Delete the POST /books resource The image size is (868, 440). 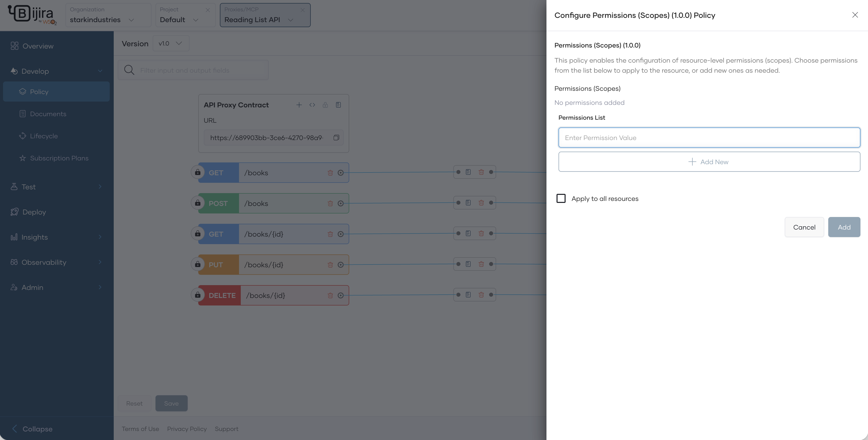pyautogui.click(x=330, y=203)
